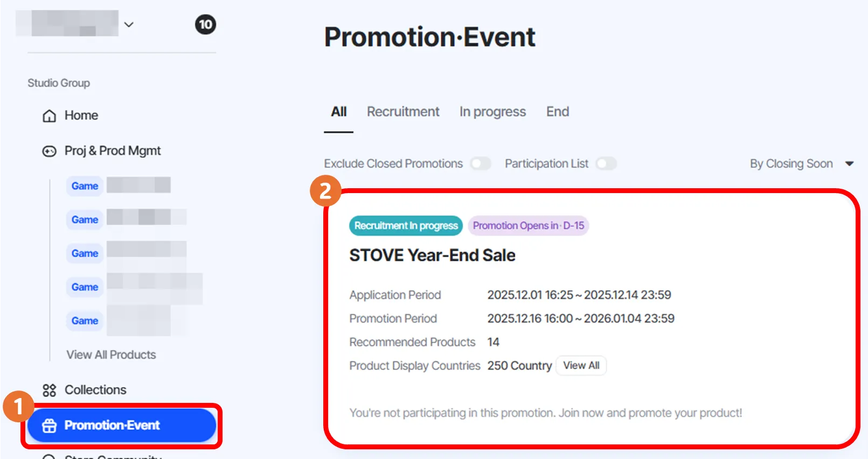Expand the studio account dropdown chevron

129,24
